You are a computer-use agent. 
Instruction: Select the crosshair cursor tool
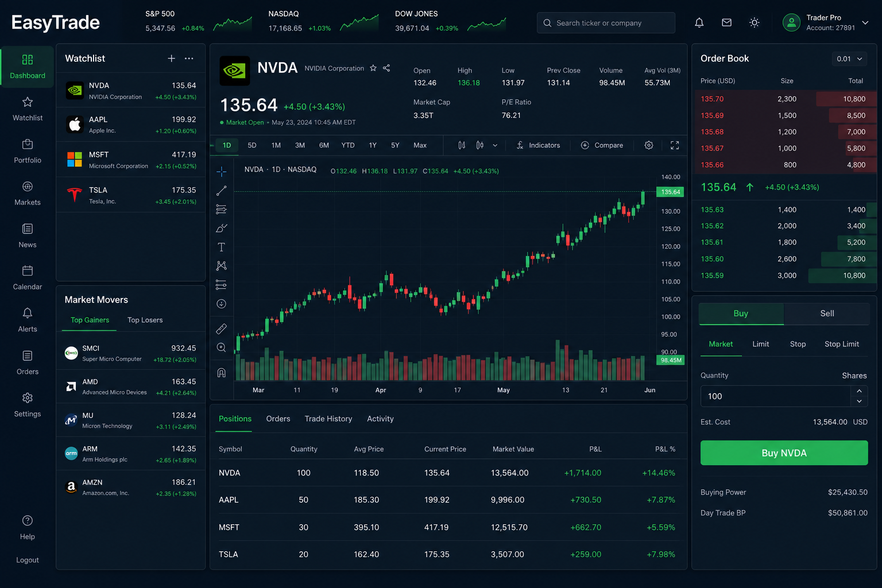pos(221,171)
